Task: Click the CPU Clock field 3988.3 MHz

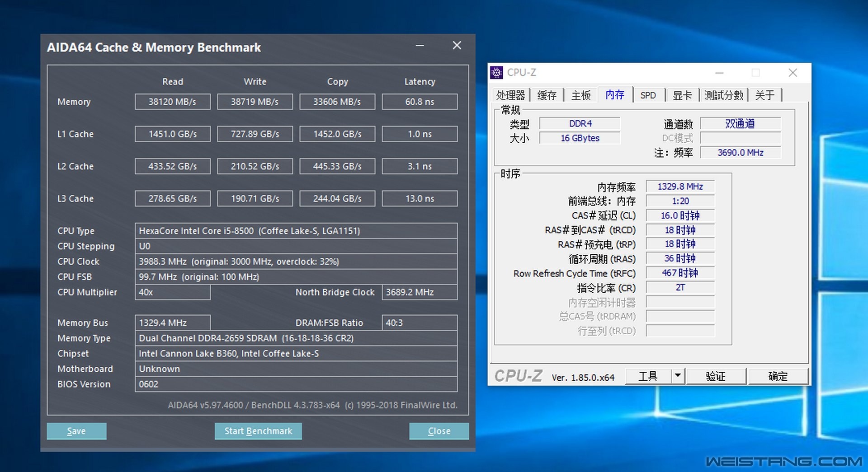Action: [296, 262]
